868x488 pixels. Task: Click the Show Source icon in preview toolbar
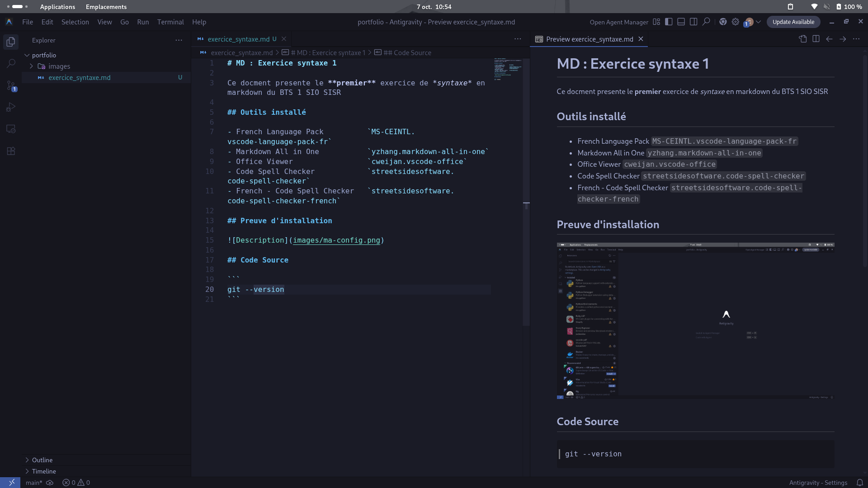point(803,39)
